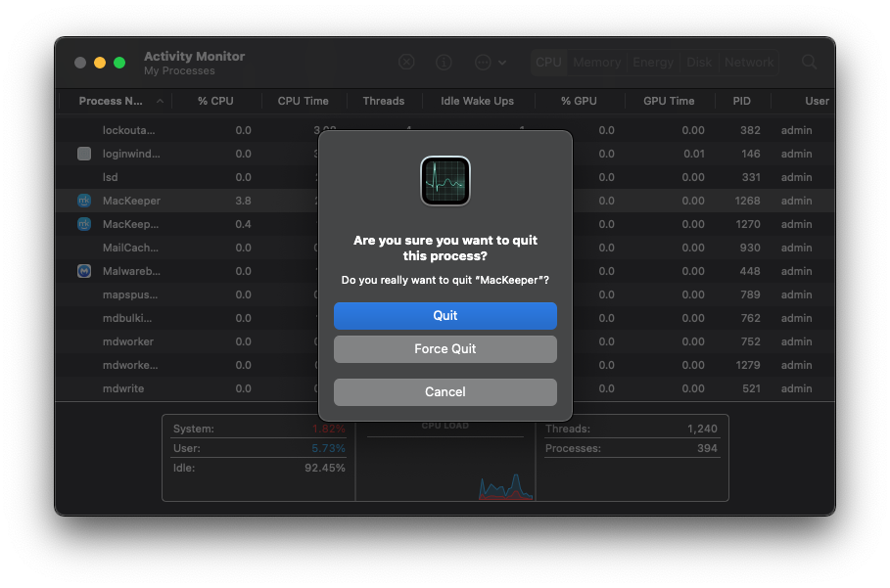Select the loginwind... process name
The image size is (890, 588).
point(131,154)
